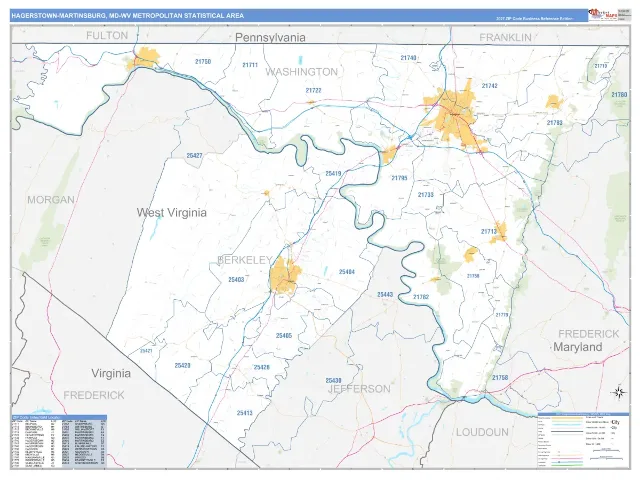Click the Maryland state label
640x480 pixels.
(578, 347)
